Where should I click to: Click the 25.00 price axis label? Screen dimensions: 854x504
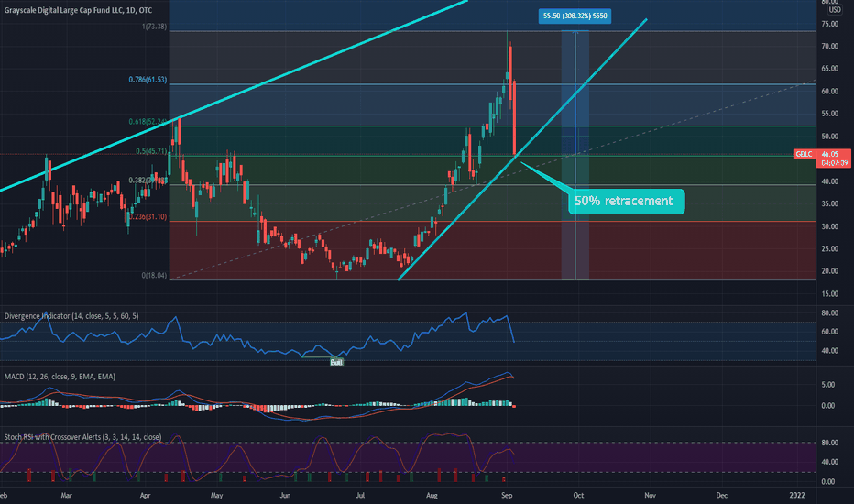coord(829,249)
